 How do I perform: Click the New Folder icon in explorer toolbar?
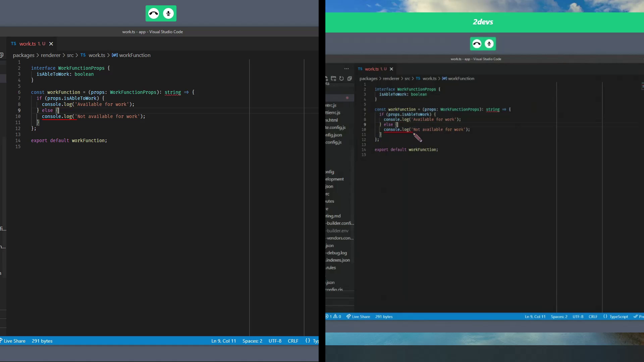coord(333,78)
